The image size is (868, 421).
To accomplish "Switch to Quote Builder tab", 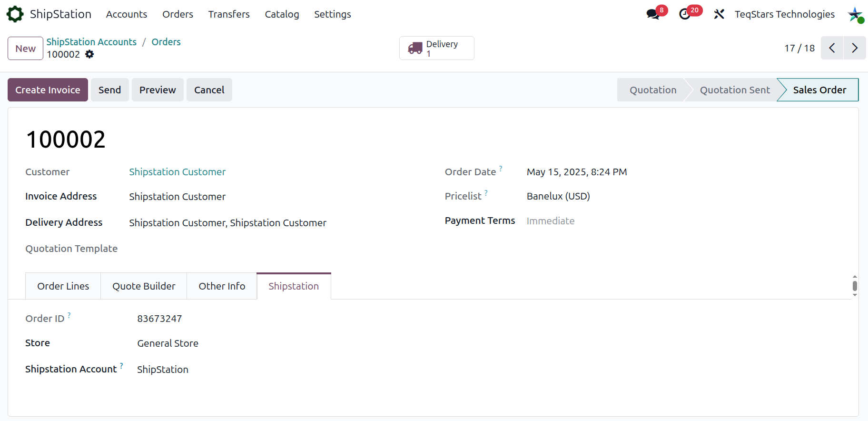I will click(144, 286).
